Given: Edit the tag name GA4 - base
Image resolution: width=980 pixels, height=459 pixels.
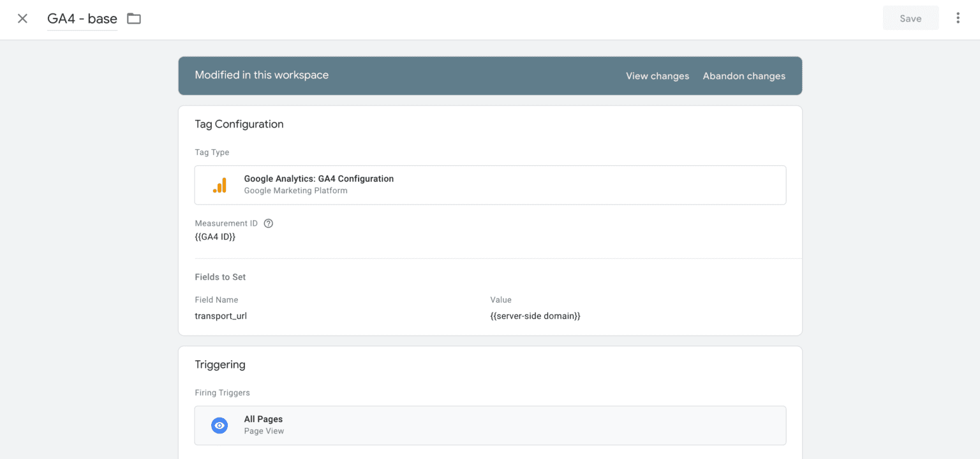Looking at the screenshot, I should [82, 18].
